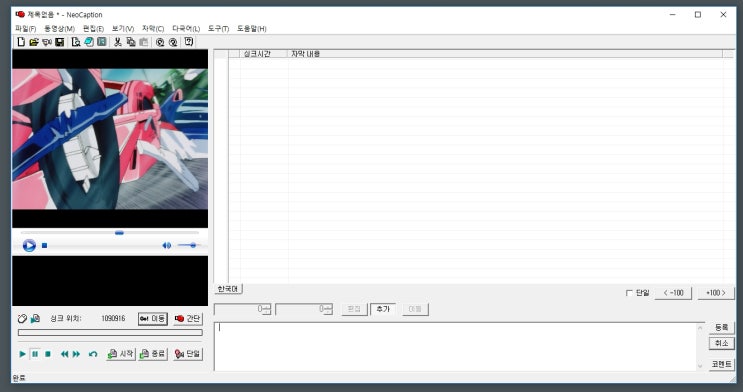Click the 등록 register button
This screenshot has width=743, height=392.
pyautogui.click(x=721, y=328)
